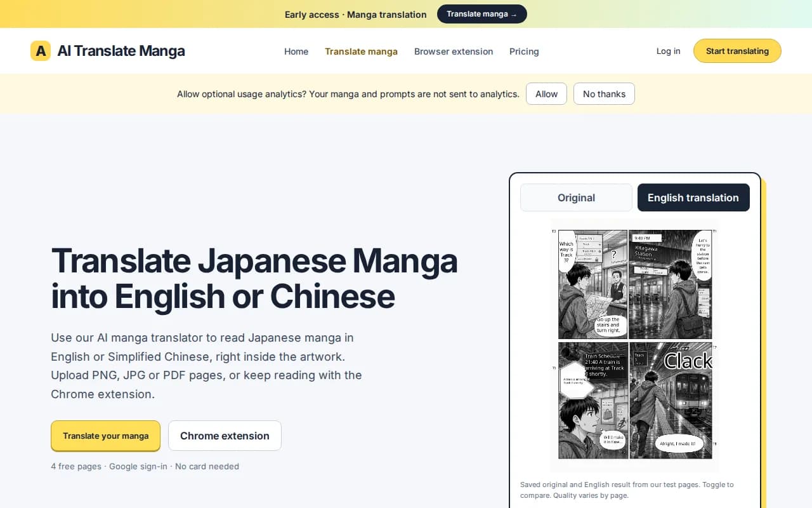Click the 'Allow optional usage analytics?' message text
Viewport: 812px width, 508px height.
coord(348,94)
